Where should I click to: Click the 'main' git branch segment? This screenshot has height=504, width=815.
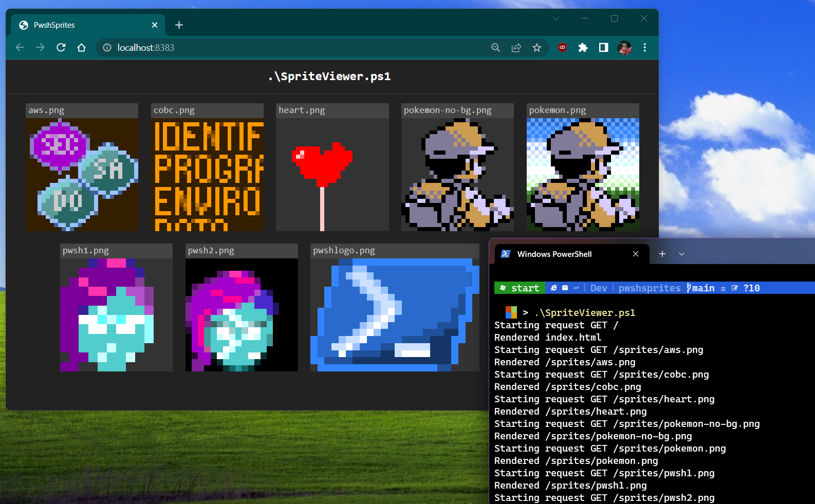coord(701,288)
